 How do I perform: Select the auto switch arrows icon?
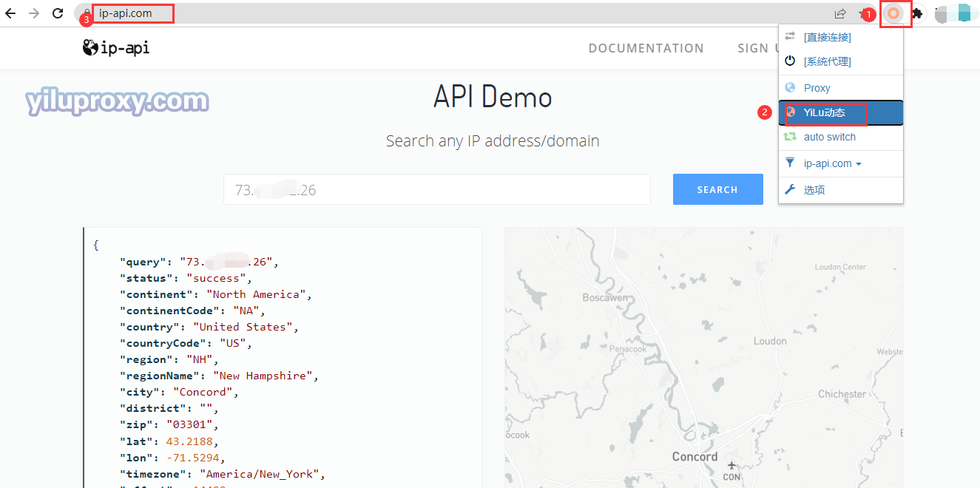tap(790, 137)
